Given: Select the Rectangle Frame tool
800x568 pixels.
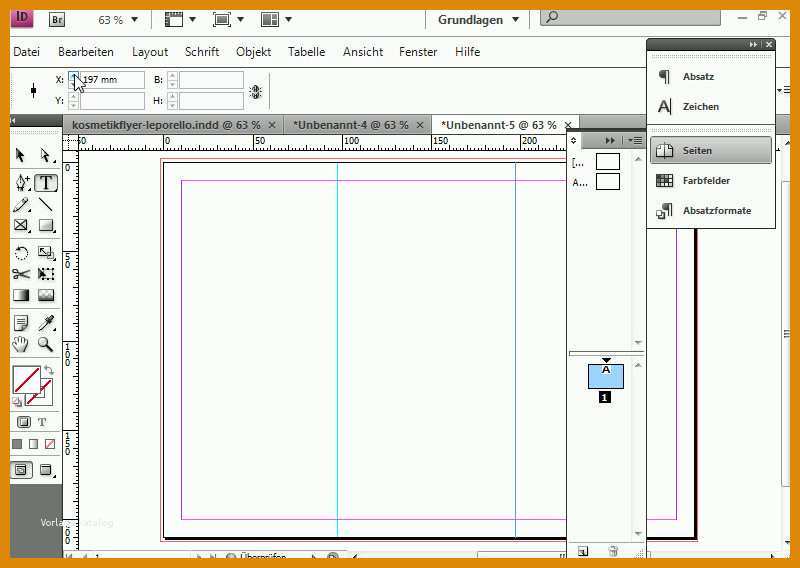Looking at the screenshot, I should [x=21, y=225].
